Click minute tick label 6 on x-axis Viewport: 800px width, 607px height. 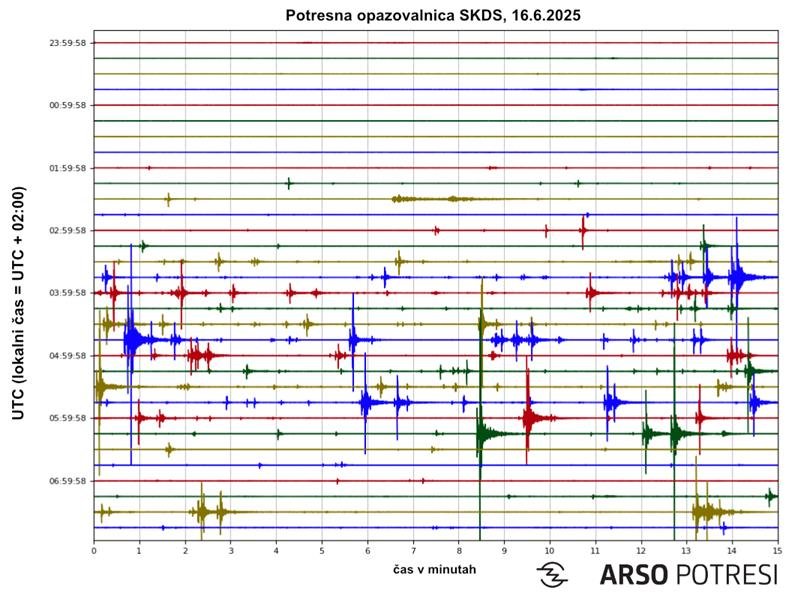[367, 551]
